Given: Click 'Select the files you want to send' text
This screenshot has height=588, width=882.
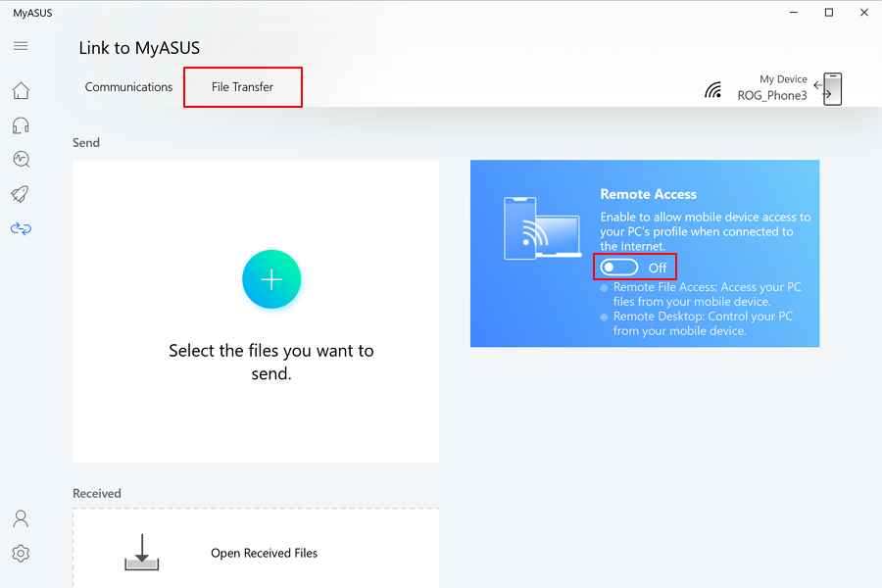Looking at the screenshot, I should pyautogui.click(x=271, y=362).
